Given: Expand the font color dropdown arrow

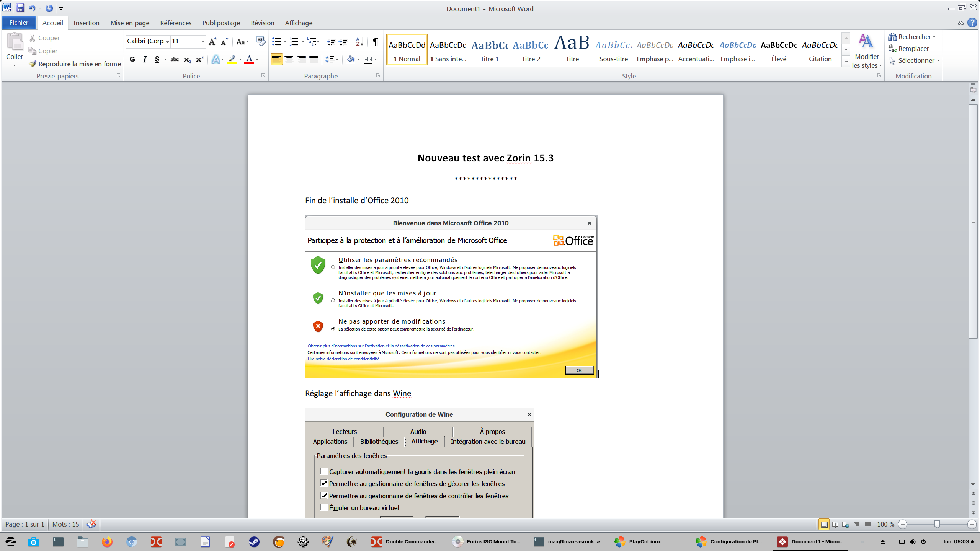Looking at the screenshot, I should tap(257, 59).
